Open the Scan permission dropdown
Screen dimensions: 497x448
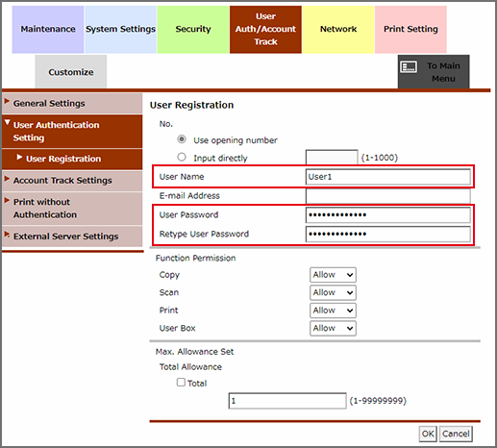333,292
